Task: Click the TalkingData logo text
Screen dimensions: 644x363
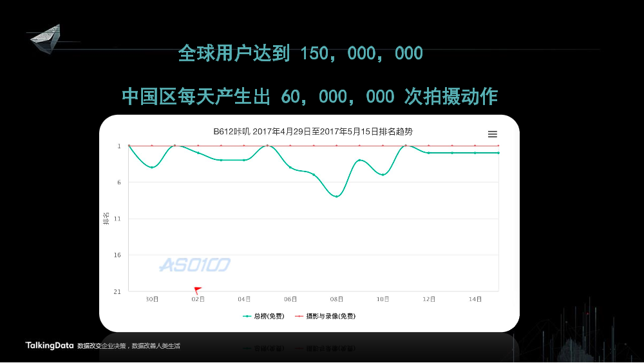Action: [x=50, y=346]
